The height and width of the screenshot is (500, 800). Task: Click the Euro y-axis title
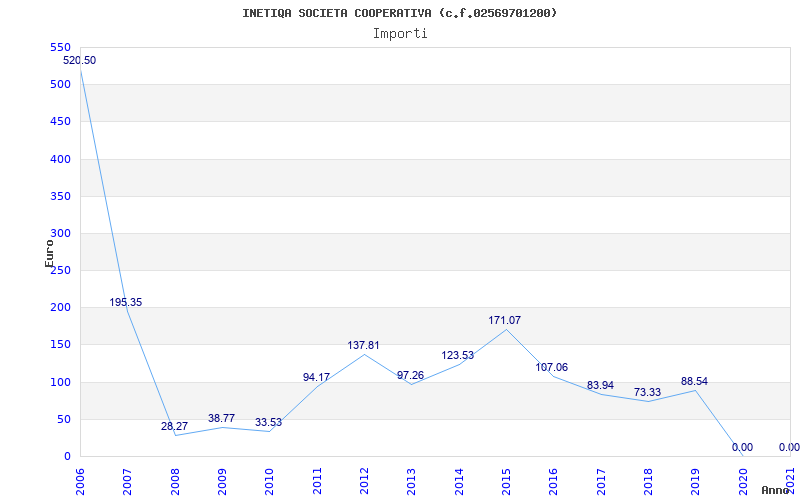pyautogui.click(x=49, y=254)
